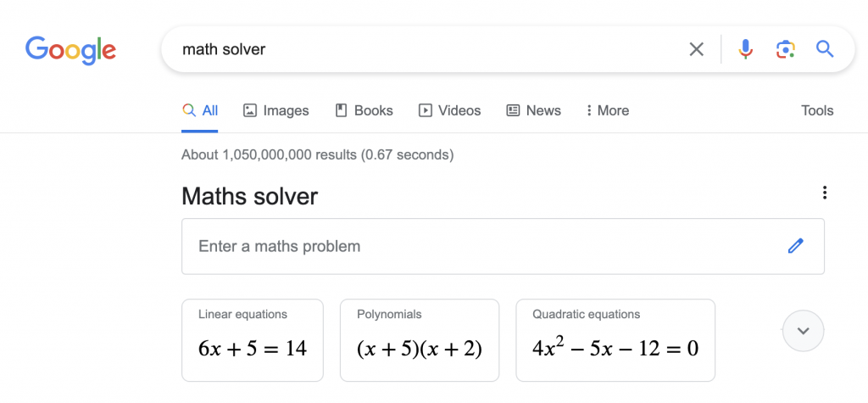Choose the Polynomials example card
The image size is (868, 403).
(419, 339)
